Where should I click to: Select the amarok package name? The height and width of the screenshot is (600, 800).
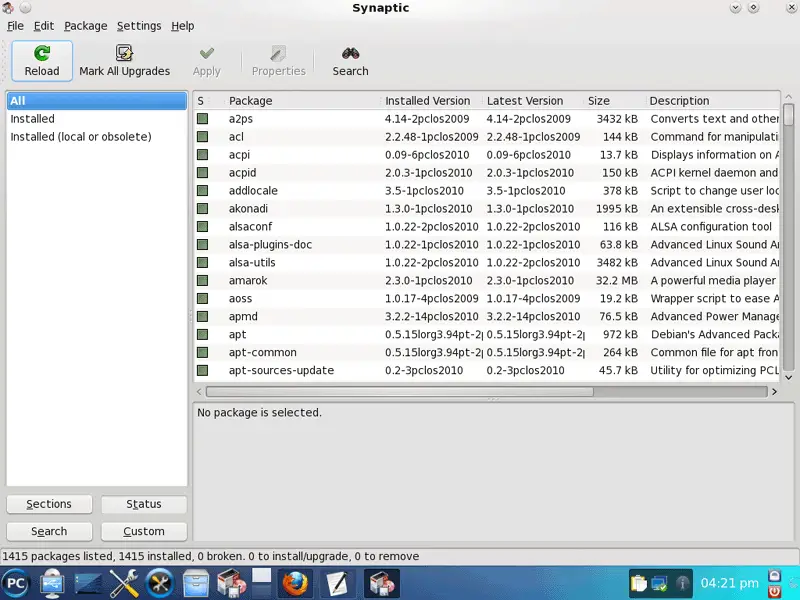[x=248, y=281]
